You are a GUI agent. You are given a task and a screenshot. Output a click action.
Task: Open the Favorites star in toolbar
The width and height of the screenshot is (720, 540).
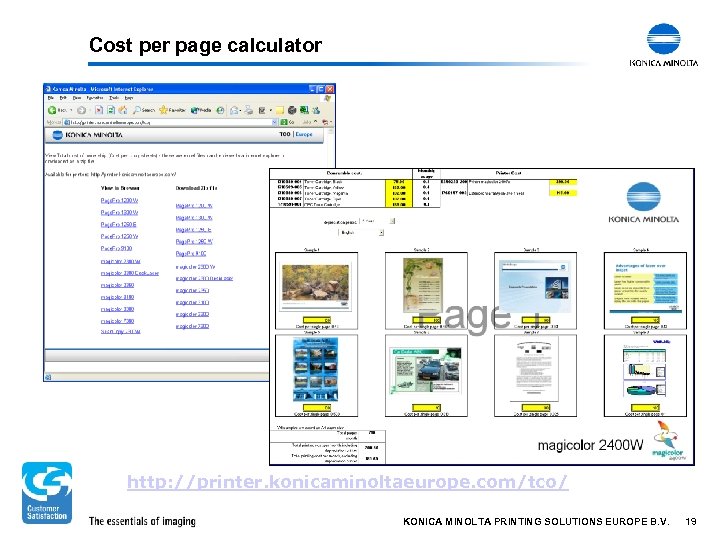tap(172, 110)
